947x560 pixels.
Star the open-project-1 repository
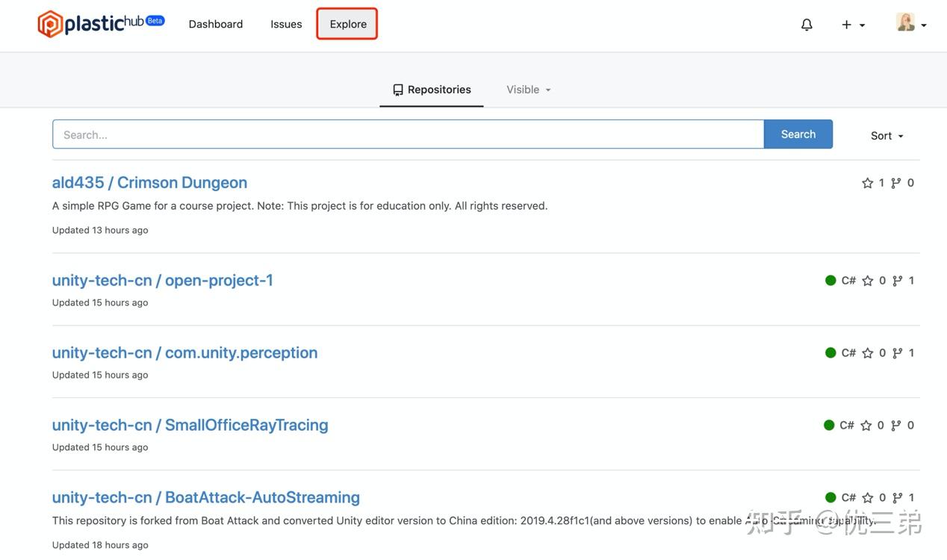coord(867,281)
